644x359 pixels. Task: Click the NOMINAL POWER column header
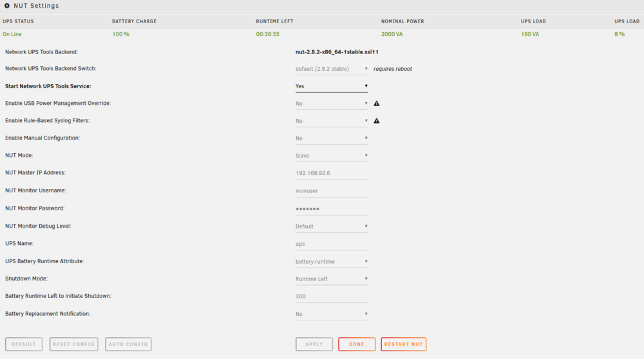(x=402, y=21)
